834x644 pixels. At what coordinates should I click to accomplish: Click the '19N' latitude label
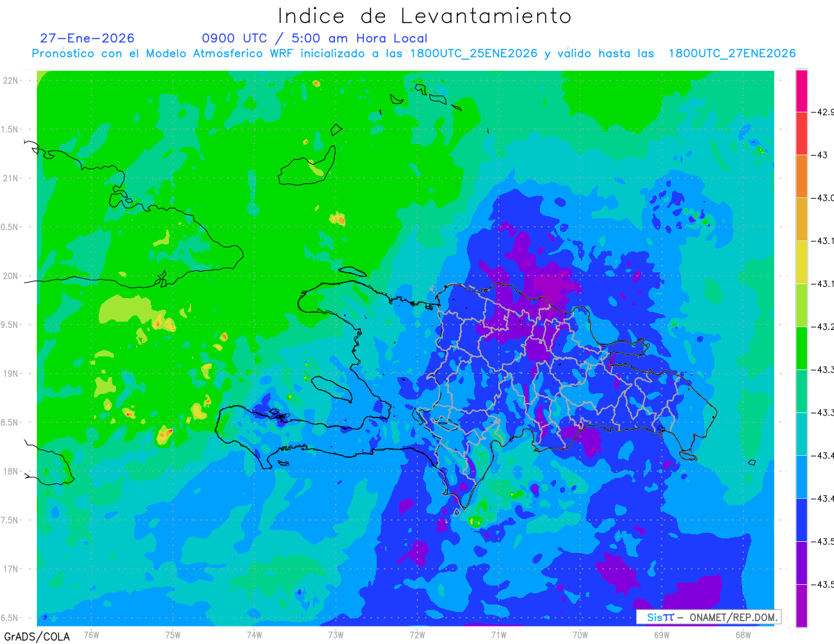[x=12, y=374]
